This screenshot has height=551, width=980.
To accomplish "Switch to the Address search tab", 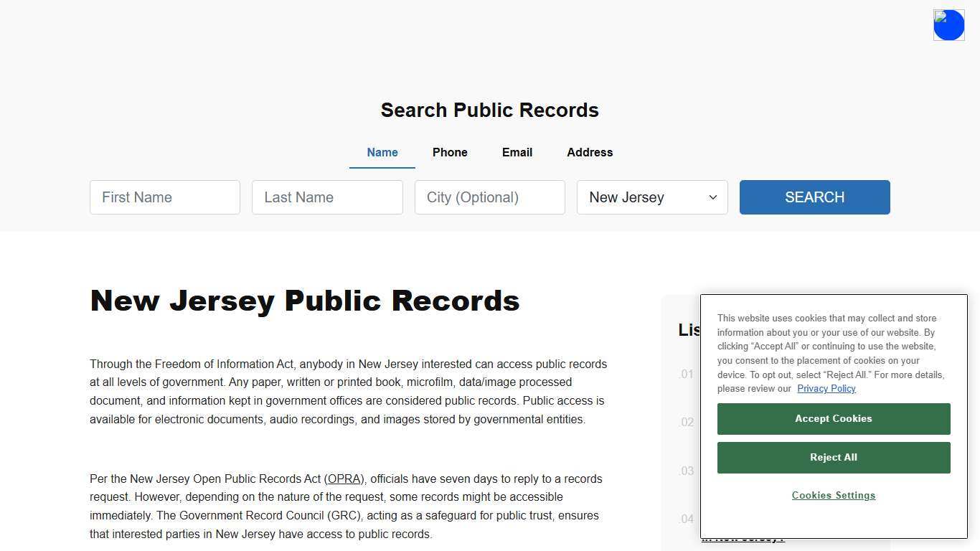I will tap(589, 152).
